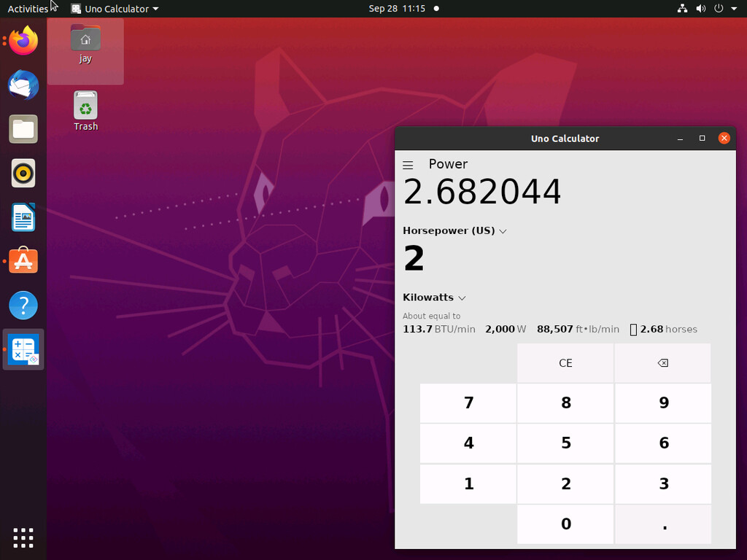747x560 pixels.
Task: Expand the Kilowatts unit dropdown
Action: tap(434, 297)
